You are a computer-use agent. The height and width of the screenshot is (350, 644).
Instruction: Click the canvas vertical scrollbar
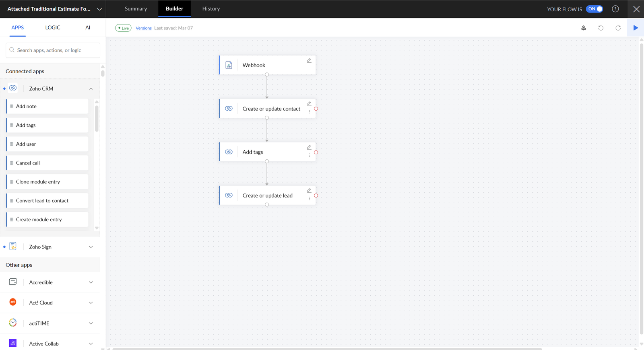(x=642, y=189)
